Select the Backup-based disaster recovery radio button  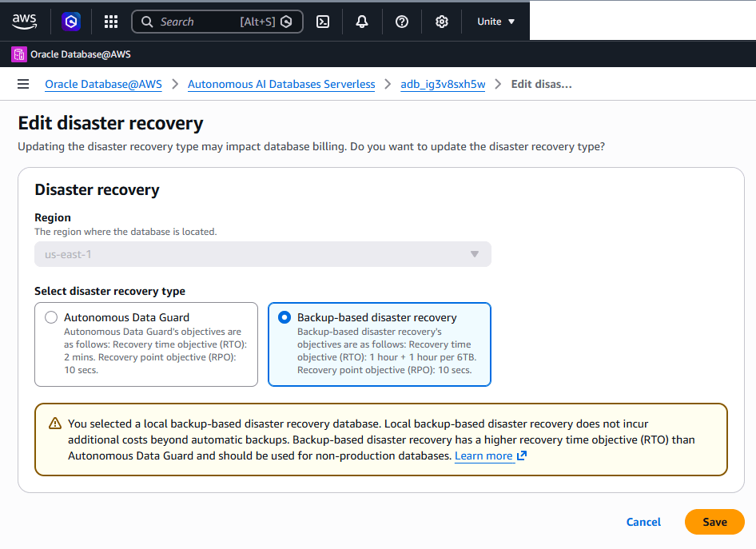tap(284, 317)
